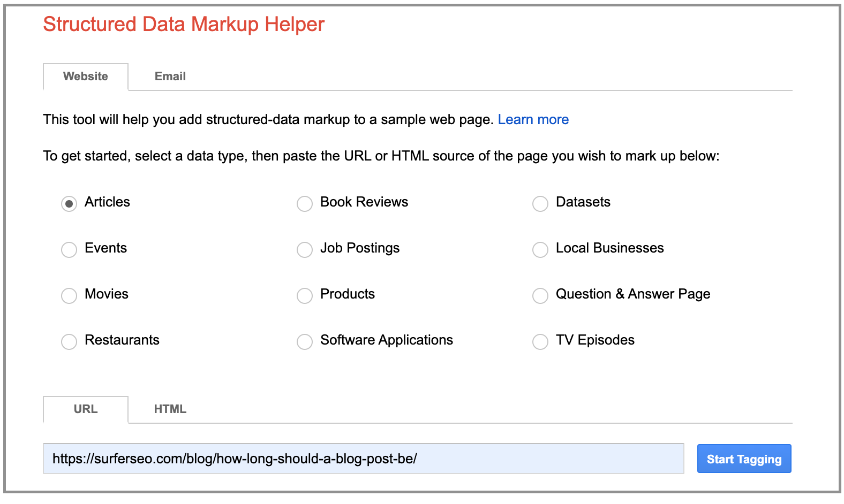
Task: Click the Start Tagging button
Action: coord(744,459)
